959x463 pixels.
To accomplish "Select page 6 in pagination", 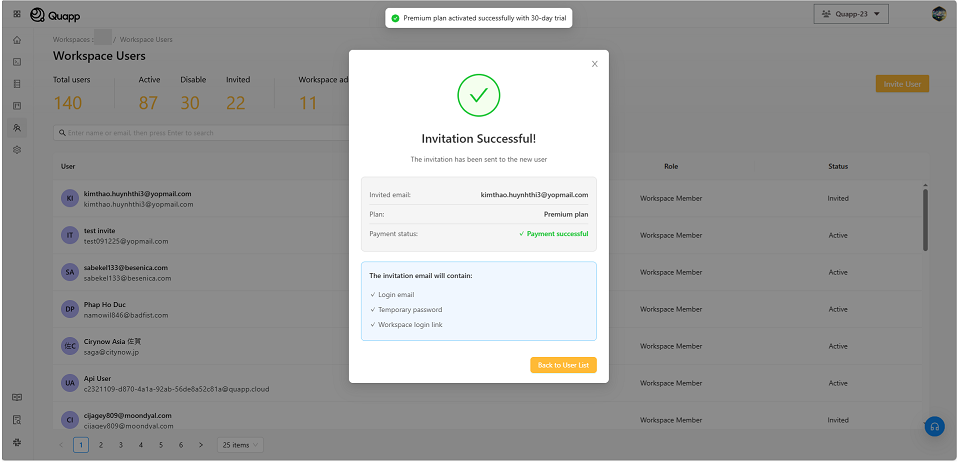I will tap(180, 444).
